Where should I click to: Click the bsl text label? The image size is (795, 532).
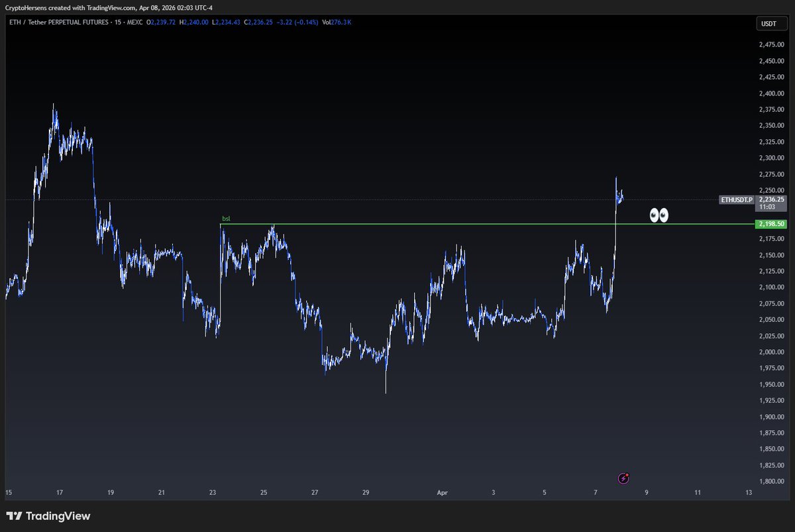[225, 218]
